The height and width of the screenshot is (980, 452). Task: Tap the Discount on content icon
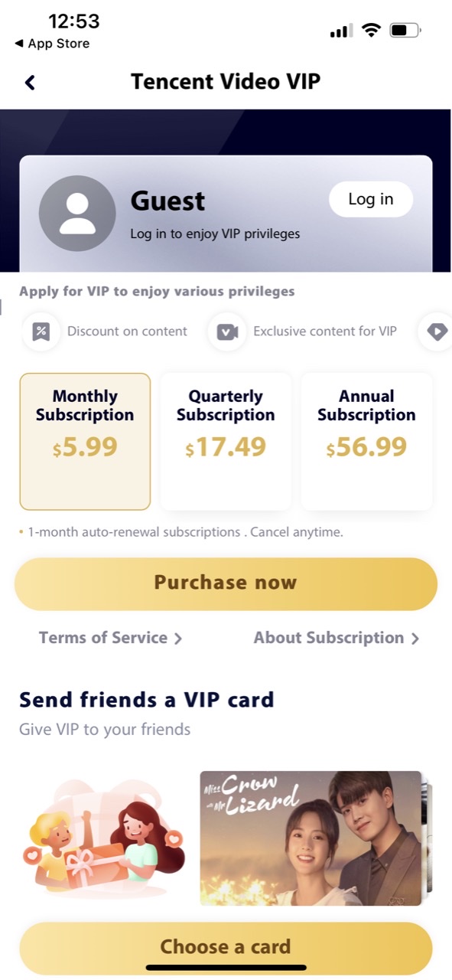tap(41, 332)
